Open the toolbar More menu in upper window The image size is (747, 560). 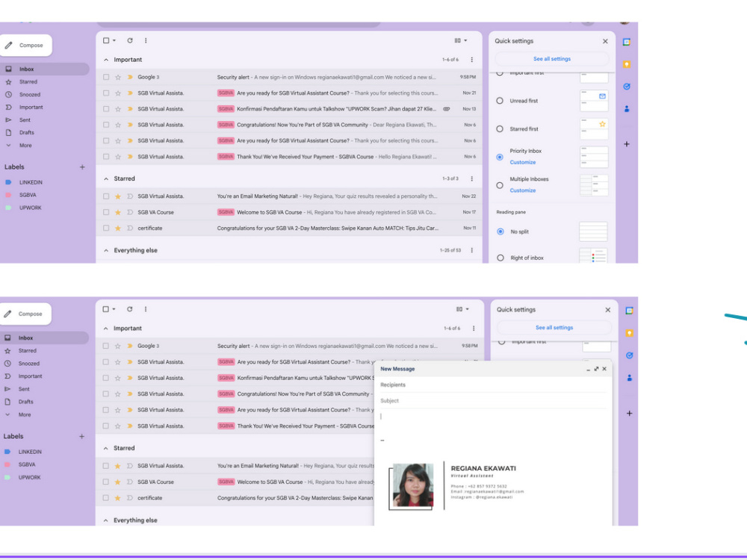point(146,40)
